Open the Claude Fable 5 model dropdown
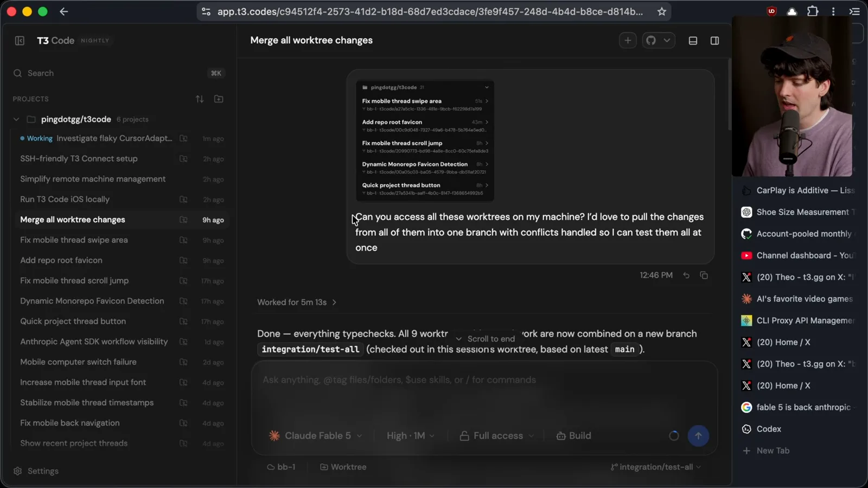868x488 pixels. click(316, 435)
